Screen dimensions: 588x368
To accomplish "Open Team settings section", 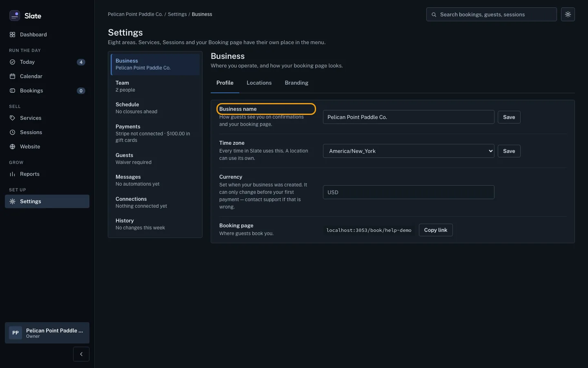I will [x=155, y=86].
